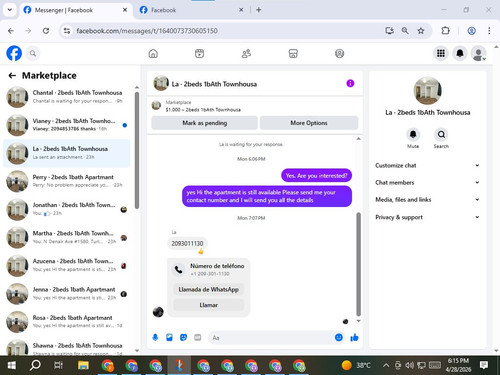Reload the page
Screen dimensions: 500x375
(46, 31)
